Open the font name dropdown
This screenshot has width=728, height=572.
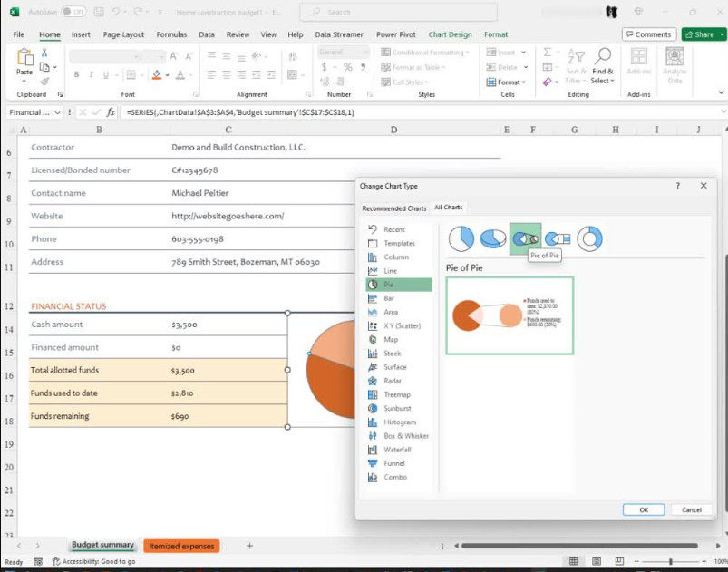(x=137, y=56)
